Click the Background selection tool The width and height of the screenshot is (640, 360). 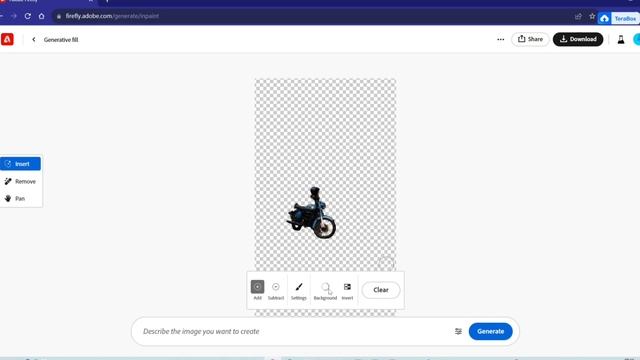pyautogui.click(x=325, y=290)
